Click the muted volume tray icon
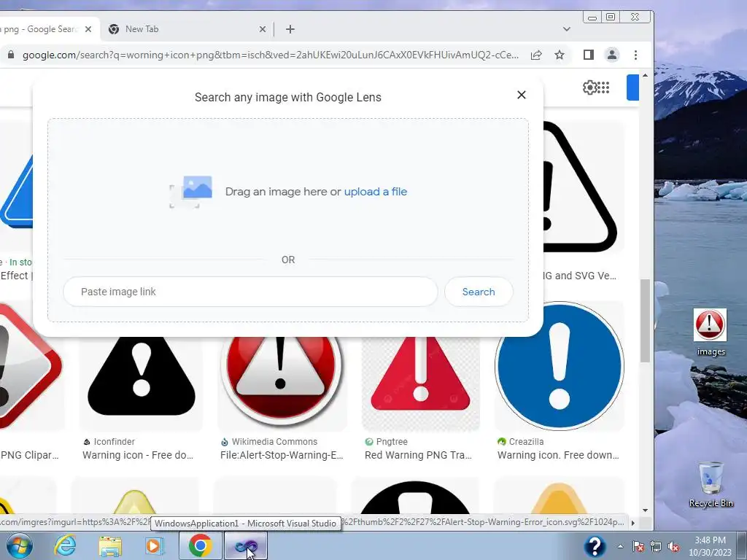This screenshot has width=747, height=560. [673, 546]
